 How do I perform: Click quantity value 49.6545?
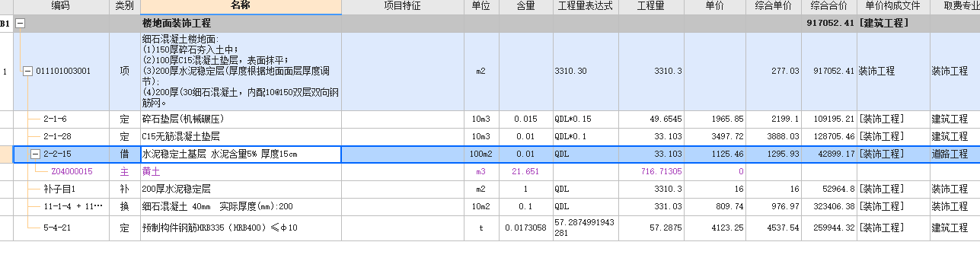click(x=650, y=119)
